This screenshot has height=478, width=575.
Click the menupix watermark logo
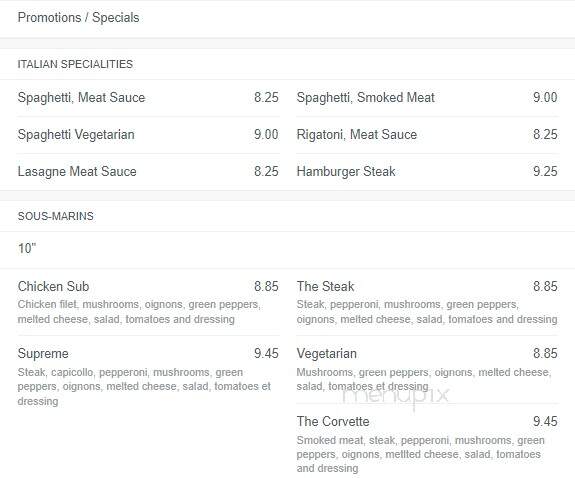coord(396,396)
